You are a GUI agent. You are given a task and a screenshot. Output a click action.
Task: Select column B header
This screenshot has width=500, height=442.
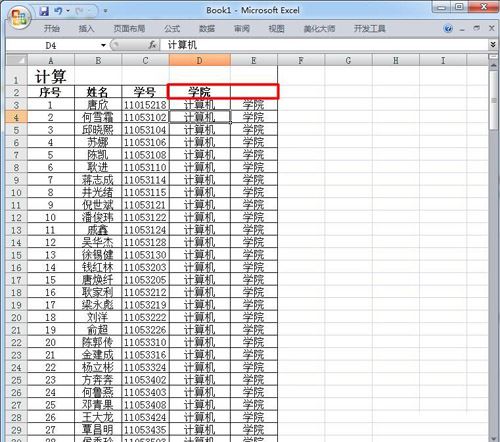[x=98, y=60]
